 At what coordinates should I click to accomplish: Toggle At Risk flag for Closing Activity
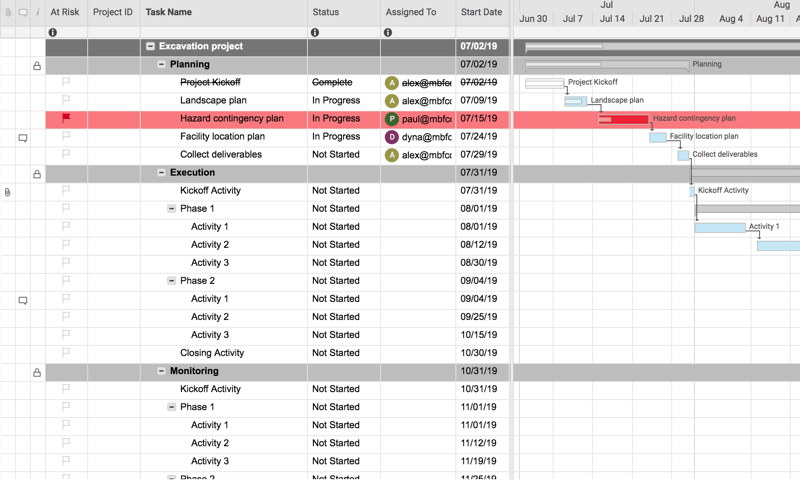click(66, 352)
